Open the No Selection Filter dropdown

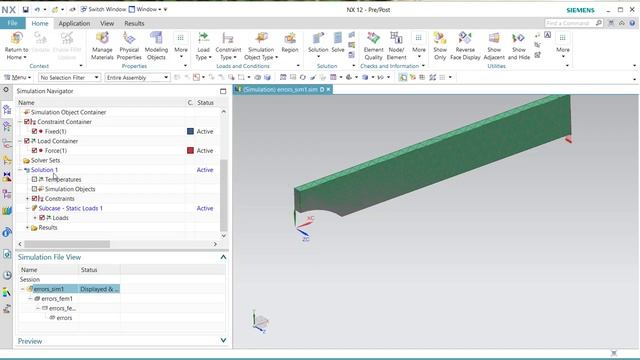pyautogui.click(x=69, y=77)
